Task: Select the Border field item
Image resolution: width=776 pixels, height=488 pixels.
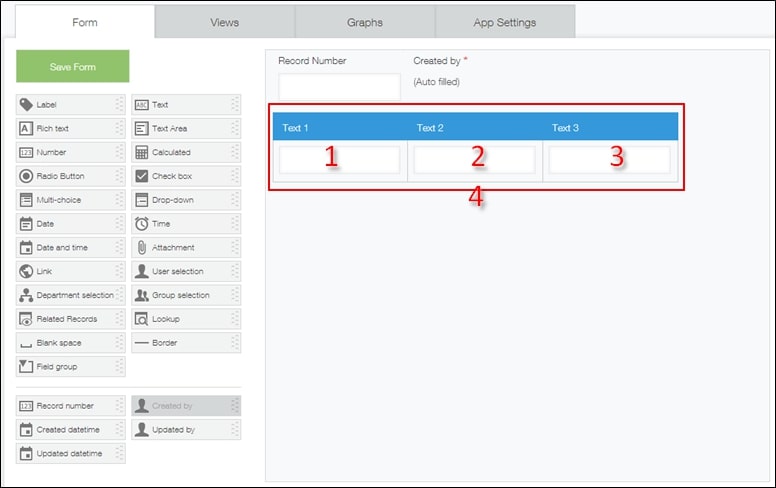Action: click(x=185, y=343)
